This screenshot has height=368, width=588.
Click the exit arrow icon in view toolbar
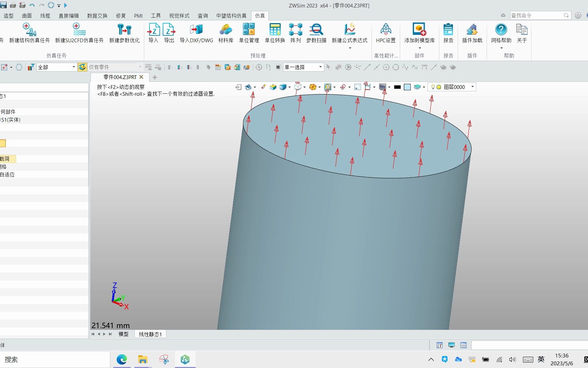pyautogui.click(x=238, y=87)
